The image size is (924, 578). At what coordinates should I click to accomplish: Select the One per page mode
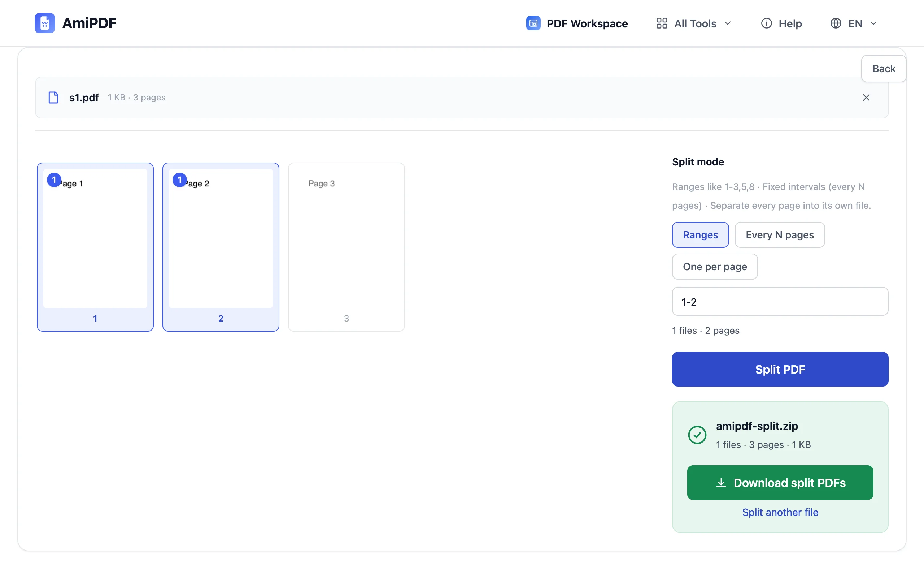coord(715,267)
